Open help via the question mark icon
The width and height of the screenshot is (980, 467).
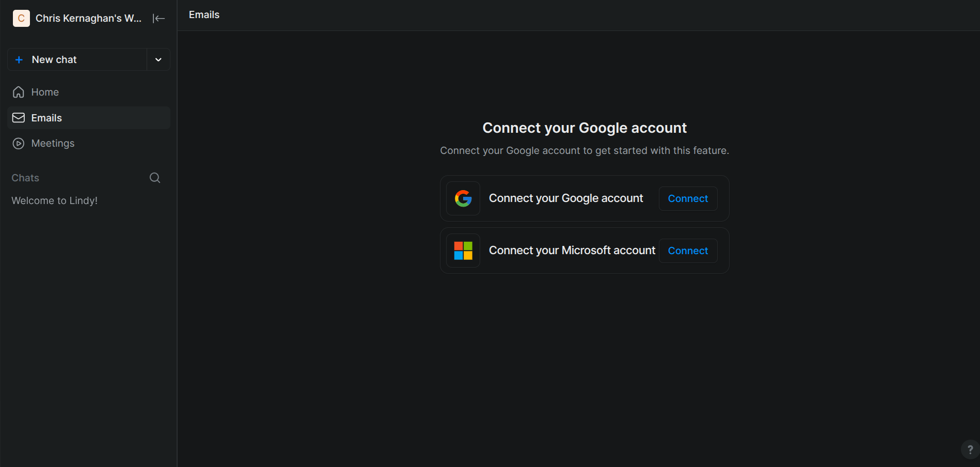pyautogui.click(x=970, y=449)
